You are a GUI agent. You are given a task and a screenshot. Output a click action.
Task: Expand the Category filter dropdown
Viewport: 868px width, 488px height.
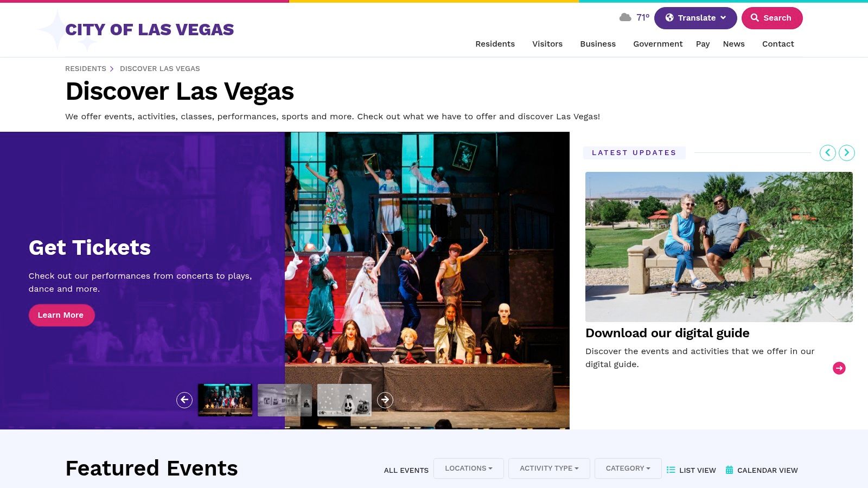coord(628,468)
